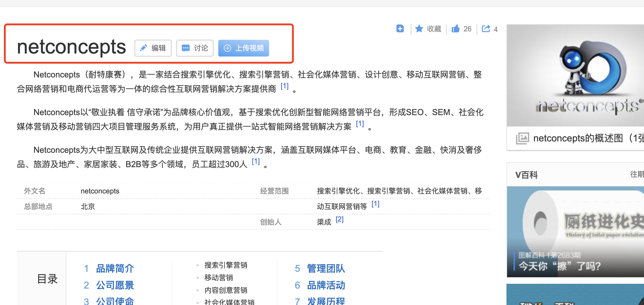
Task: Click the V百科 panel heading
Action: pos(527,175)
